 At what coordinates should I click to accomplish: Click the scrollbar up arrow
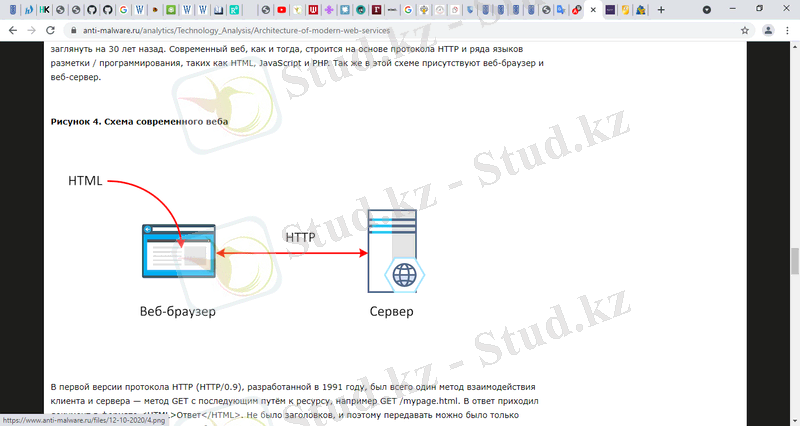pyautogui.click(x=795, y=46)
